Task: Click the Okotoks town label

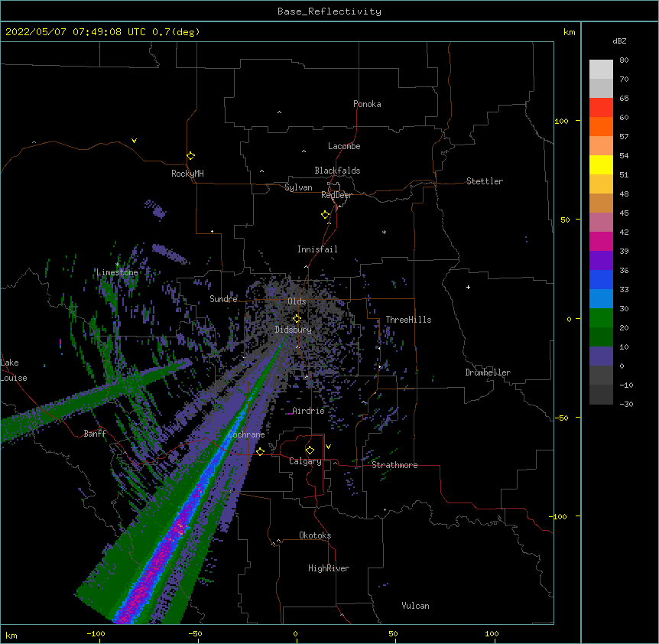Action: click(x=315, y=535)
